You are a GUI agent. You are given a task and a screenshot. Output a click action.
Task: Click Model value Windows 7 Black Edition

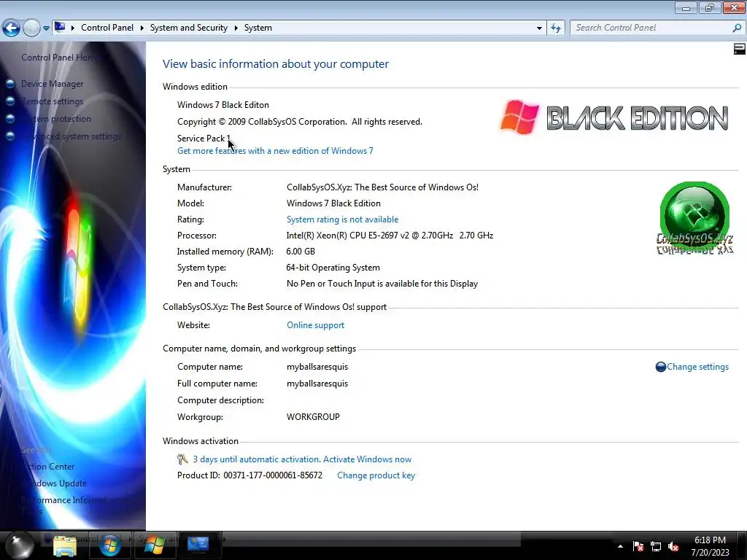tap(333, 203)
